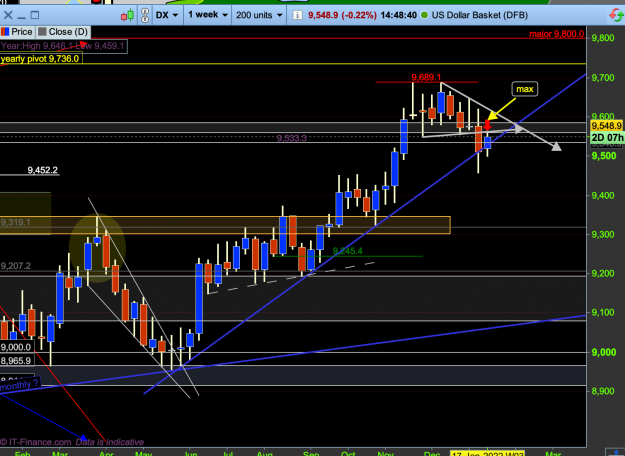The width and height of the screenshot is (625, 456).
Task: Select the orange support zone rectangle
Action: [225, 225]
